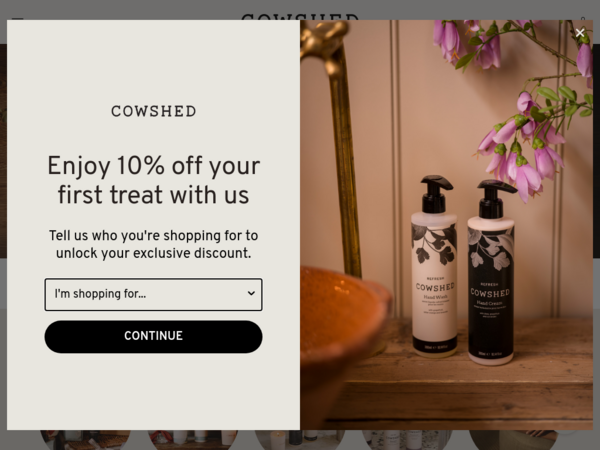Click the partially hidden COWSHED site header logo
This screenshot has height=450, width=600.
point(300,17)
